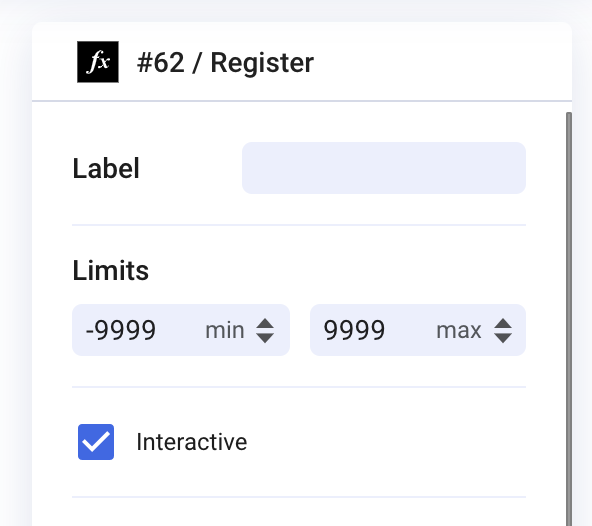Image resolution: width=592 pixels, height=526 pixels.
Task: Decrease the min limit with down arrow
Action: (x=265, y=338)
